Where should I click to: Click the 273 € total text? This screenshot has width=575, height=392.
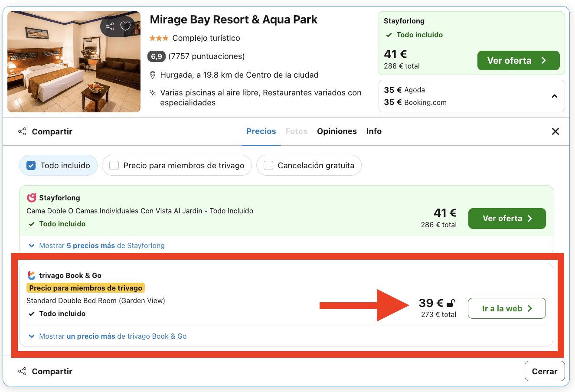coord(438,314)
